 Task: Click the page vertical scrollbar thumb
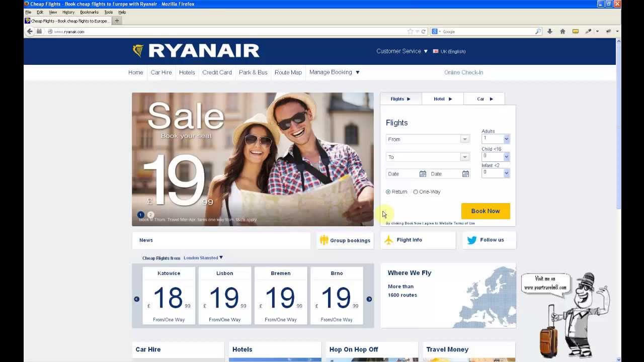[x=618, y=126]
